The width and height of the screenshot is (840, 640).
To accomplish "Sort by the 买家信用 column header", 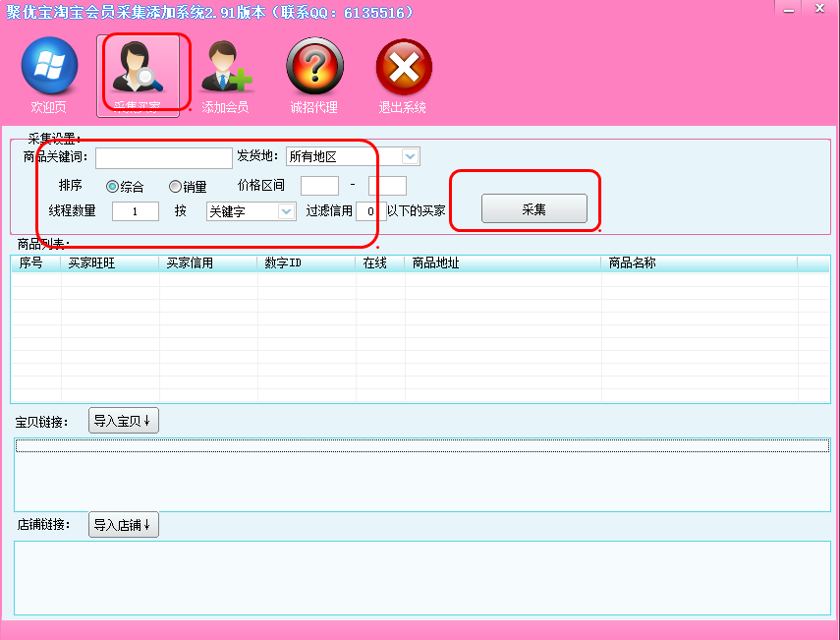I will pos(208,263).
